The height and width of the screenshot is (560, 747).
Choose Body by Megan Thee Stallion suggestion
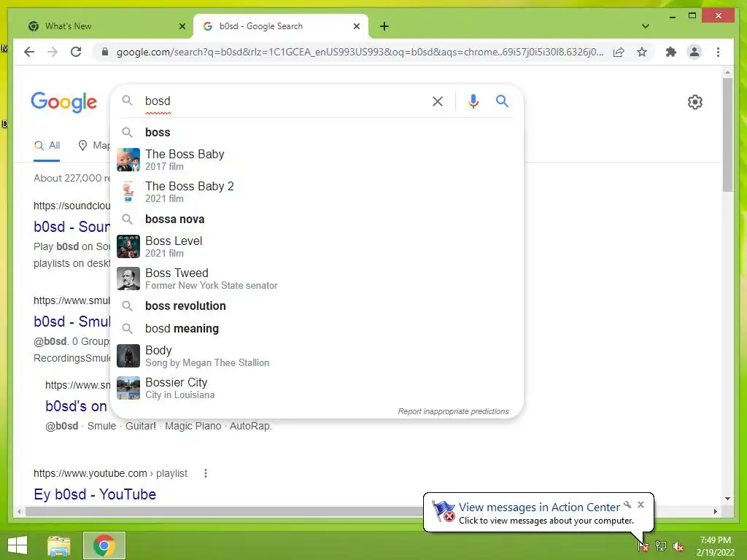[x=317, y=356]
